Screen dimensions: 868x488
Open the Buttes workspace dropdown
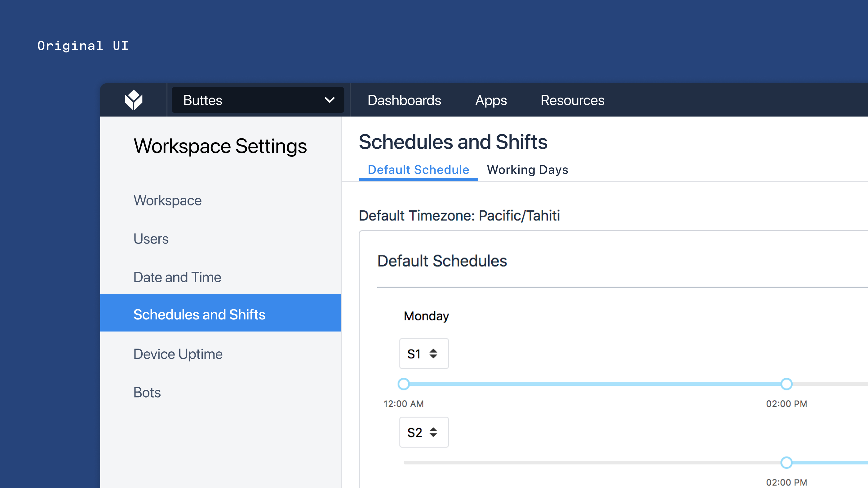257,100
